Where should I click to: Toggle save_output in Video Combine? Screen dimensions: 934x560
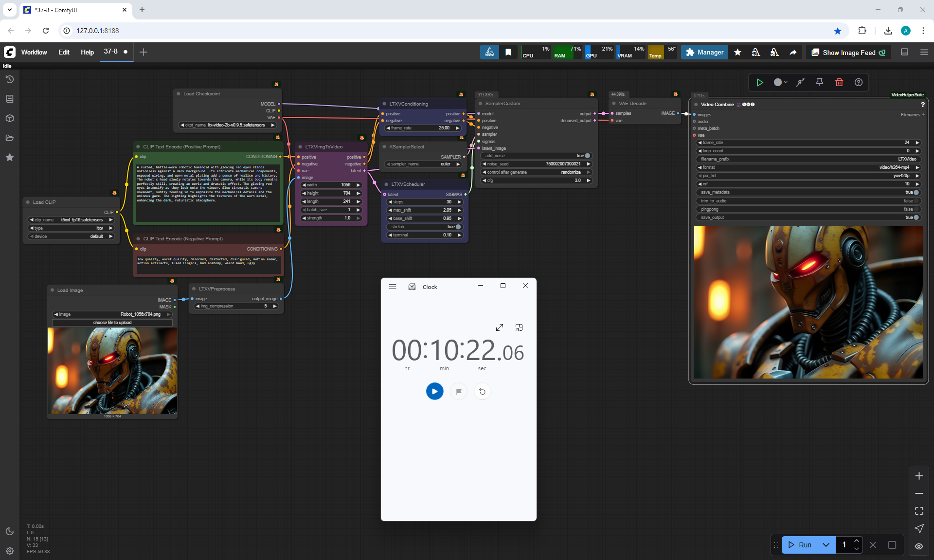[916, 217]
